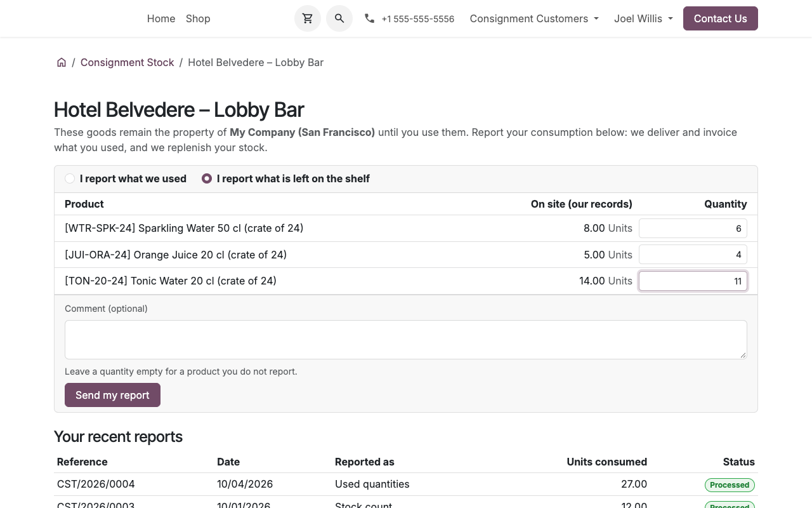Viewport: 812px width, 508px height.
Task: Click the phone handset icon
Action: pyautogui.click(x=369, y=18)
